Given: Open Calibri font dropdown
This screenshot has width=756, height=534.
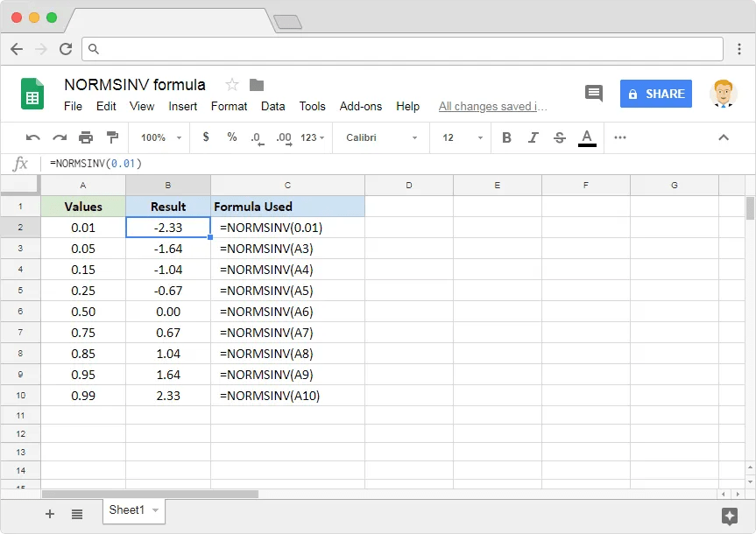Looking at the screenshot, I should click(x=381, y=137).
